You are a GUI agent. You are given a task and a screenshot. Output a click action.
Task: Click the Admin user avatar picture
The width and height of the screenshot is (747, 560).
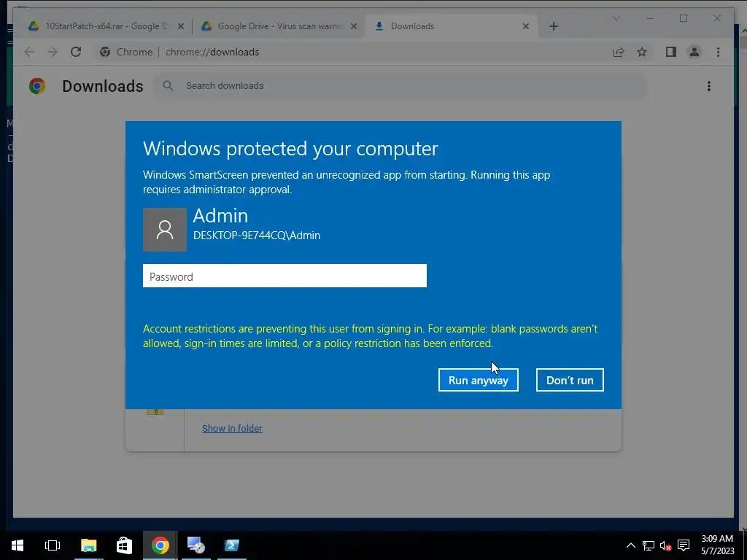click(x=165, y=230)
